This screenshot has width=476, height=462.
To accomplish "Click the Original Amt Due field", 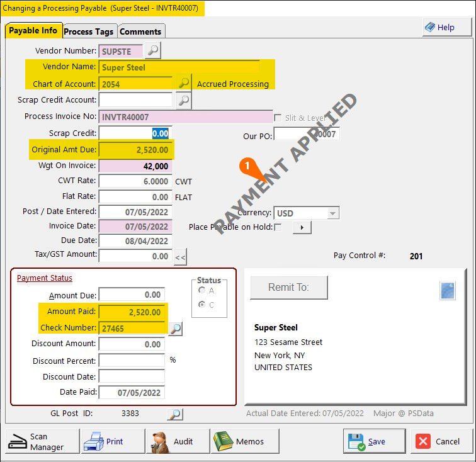I will pos(135,150).
